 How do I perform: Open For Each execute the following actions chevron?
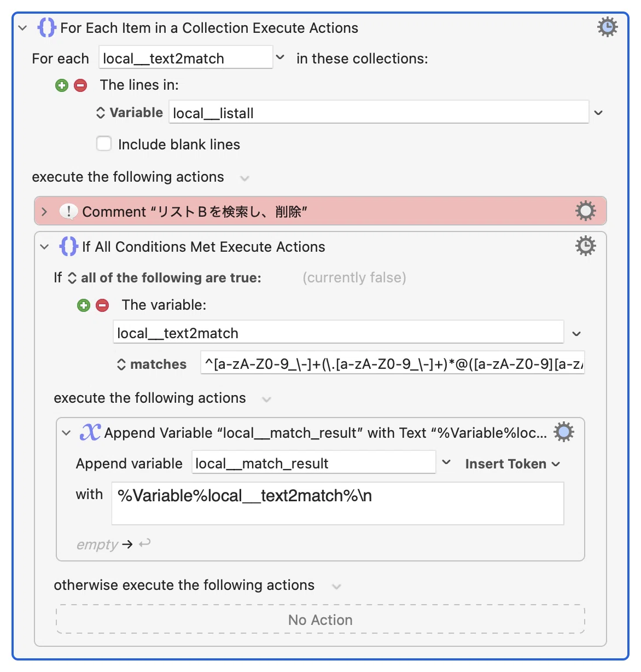pyautogui.click(x=245, y=178)
